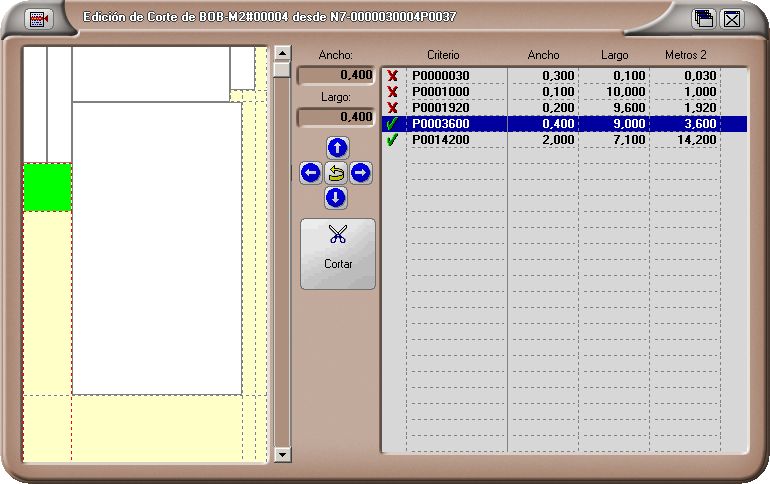Toggle the green check for P0014200
The height and width of the screenshot is (484, 770).
pos(392,140)
